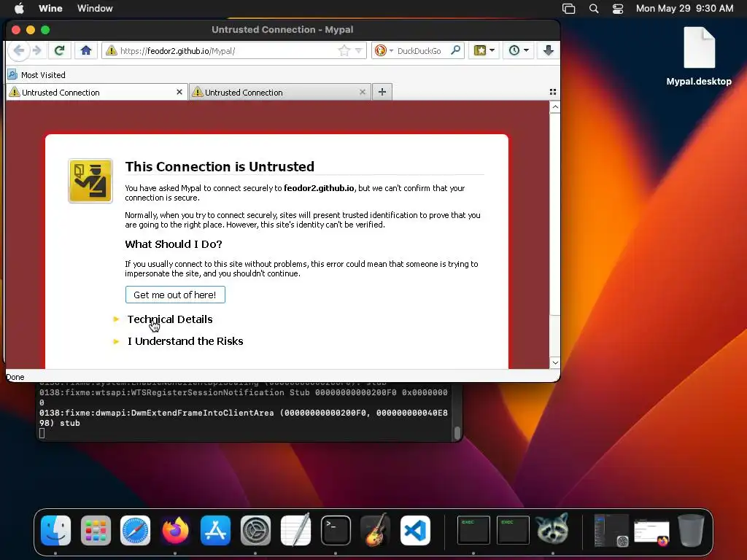Open the Mypal home page button

pos(86,50)
